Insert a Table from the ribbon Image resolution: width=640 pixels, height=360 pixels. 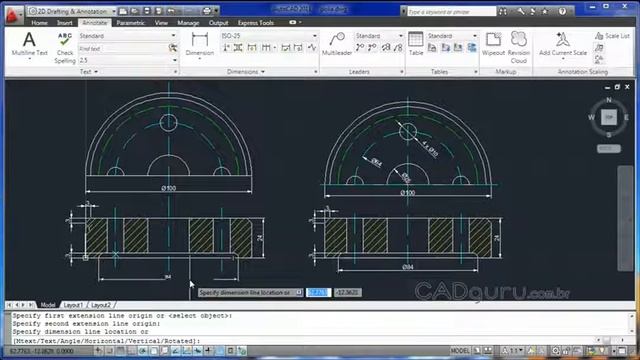[416, 44]
